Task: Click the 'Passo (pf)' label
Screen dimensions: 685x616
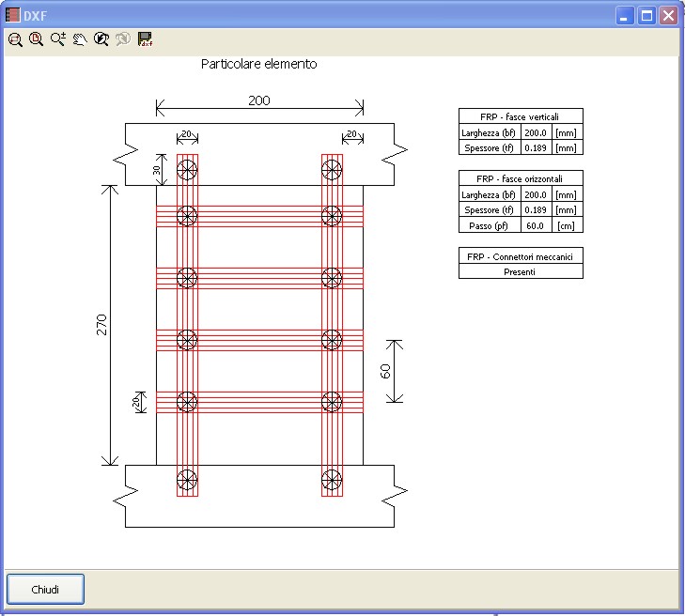Action: pos(489,225)
